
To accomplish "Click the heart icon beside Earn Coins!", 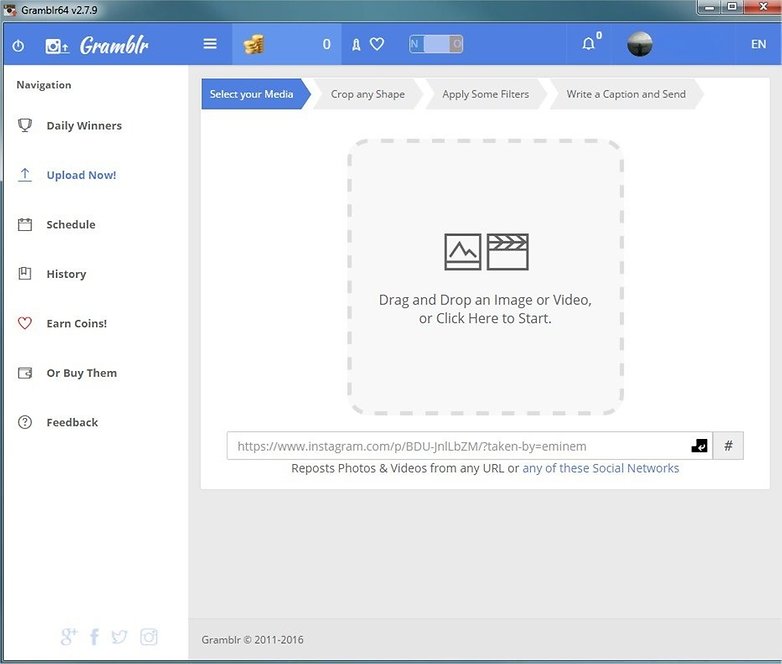I will [x=25, y=323].
